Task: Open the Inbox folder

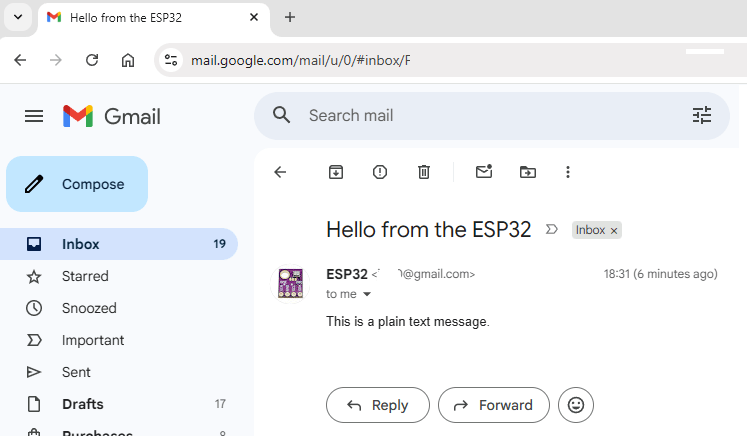Action: pyautogui.click(x=119, y=244)
